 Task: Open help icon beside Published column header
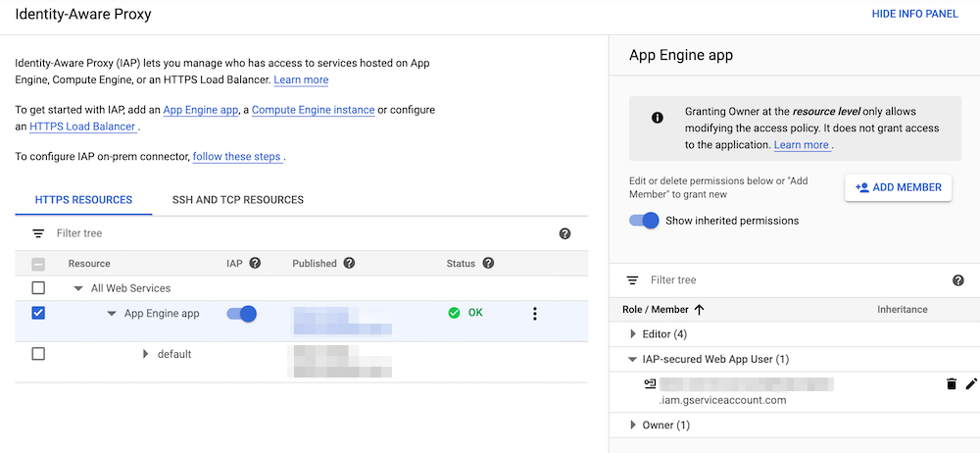[350, 264]
